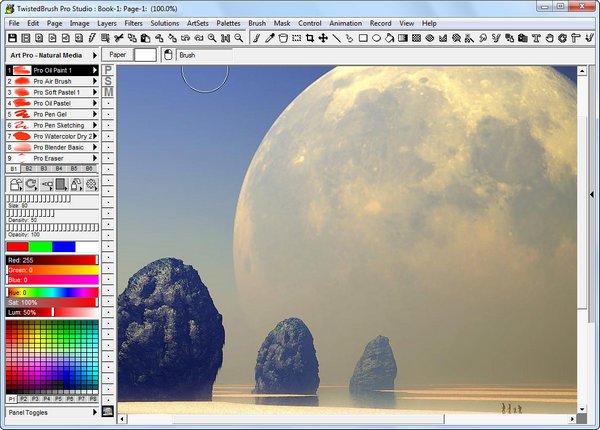Viewport: 600px width, 430px height.
Task: Select the dotted rectangular selection tool
Action: coord(297,38)
